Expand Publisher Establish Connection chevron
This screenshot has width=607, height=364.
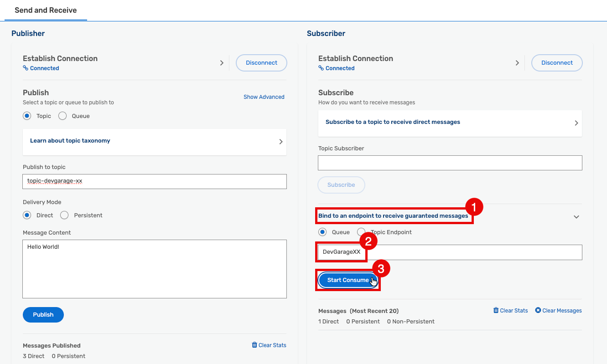pyautogui.click(x=222, y=63)
